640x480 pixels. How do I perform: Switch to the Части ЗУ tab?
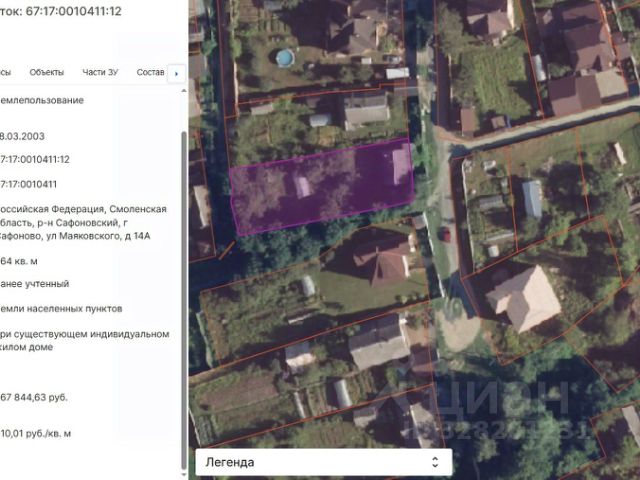(x=100, y=72)
